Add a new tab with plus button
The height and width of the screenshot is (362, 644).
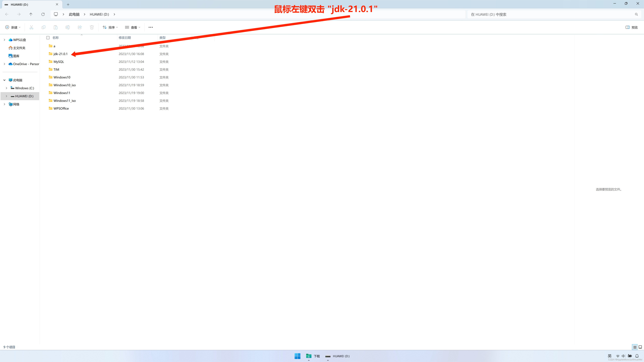68,5
